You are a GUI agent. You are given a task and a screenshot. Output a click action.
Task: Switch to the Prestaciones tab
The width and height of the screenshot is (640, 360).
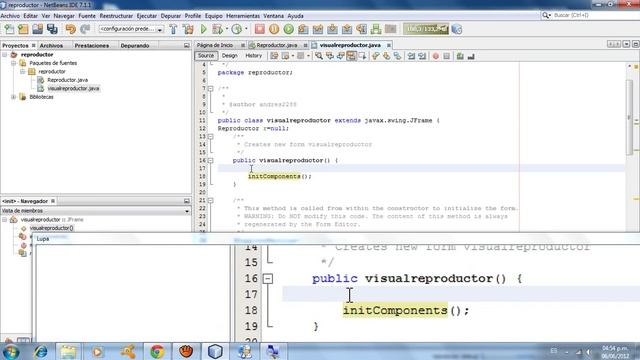(x=92, y=46)
